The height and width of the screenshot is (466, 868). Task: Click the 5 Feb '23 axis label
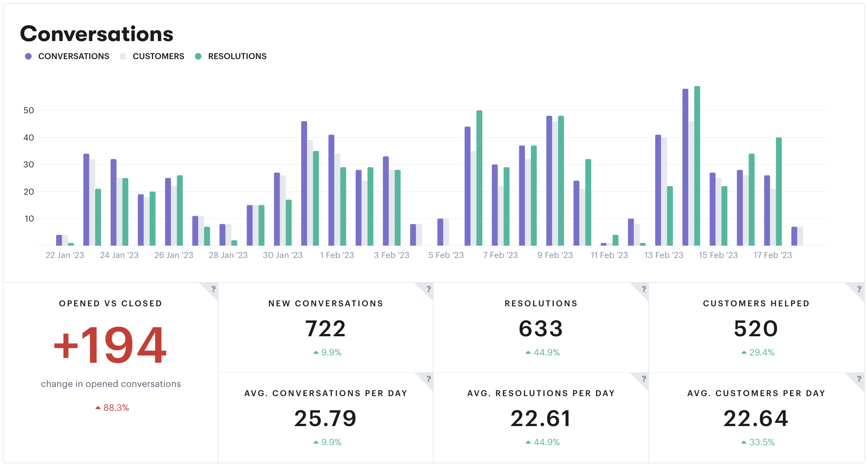[x=446, y=255]
